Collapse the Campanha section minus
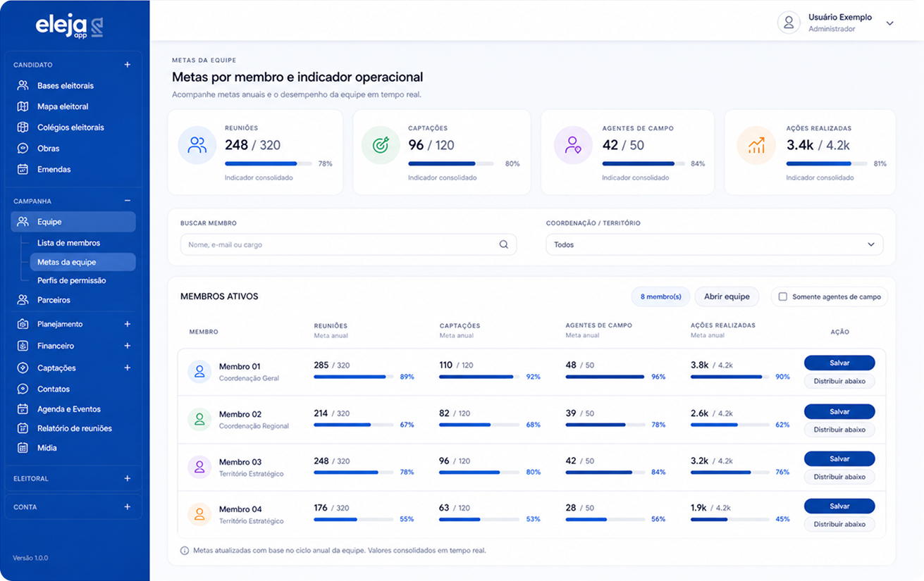Viewport: 924px width, 581px height. pyautogui.click(x=128, y=201)
